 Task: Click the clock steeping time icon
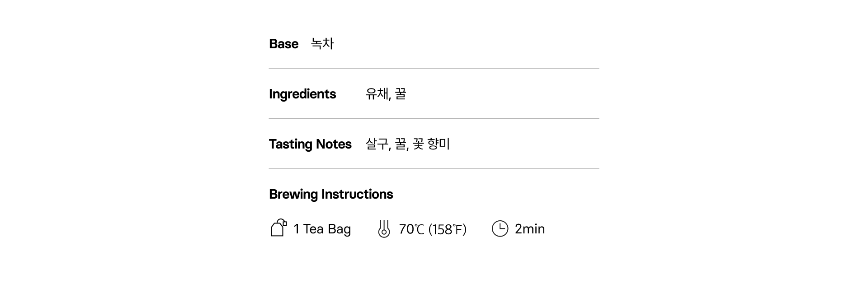tap(500, 228)
